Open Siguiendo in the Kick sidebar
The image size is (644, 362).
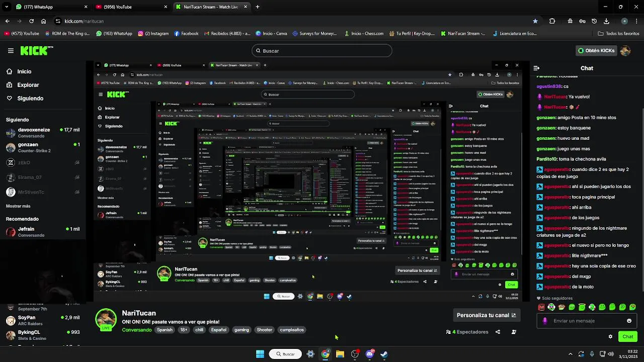25,98
